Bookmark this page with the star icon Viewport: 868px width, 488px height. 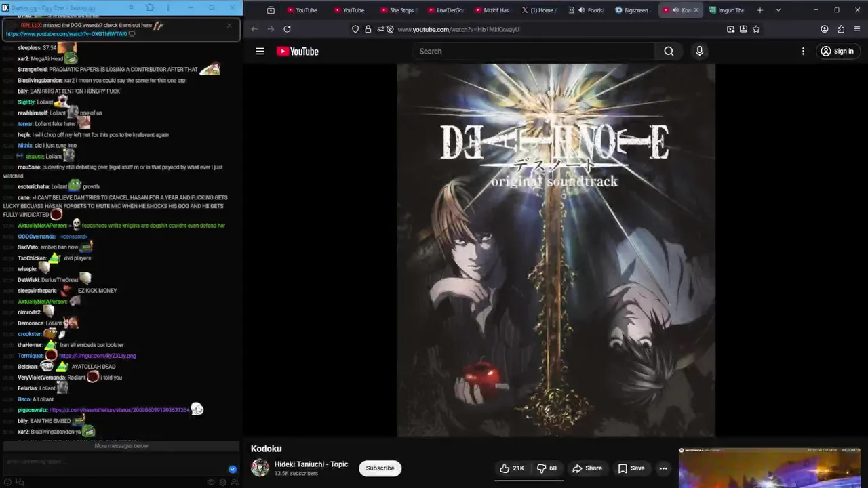point(756,29)
